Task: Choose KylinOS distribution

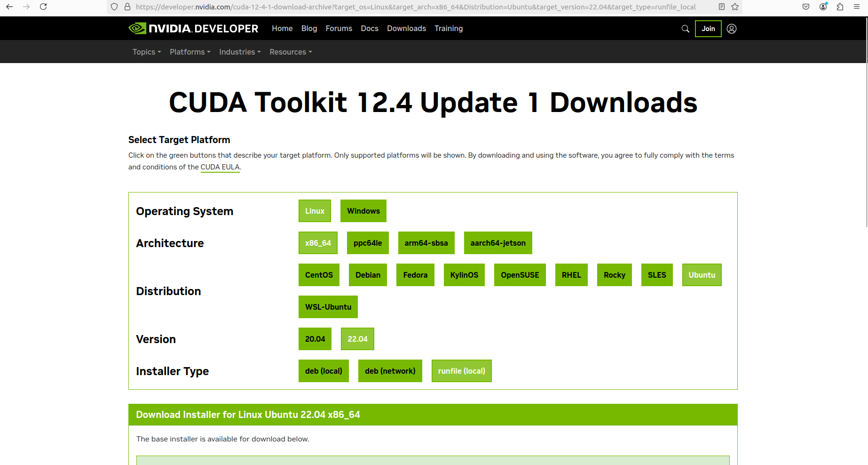Action: tap(464, 275)
